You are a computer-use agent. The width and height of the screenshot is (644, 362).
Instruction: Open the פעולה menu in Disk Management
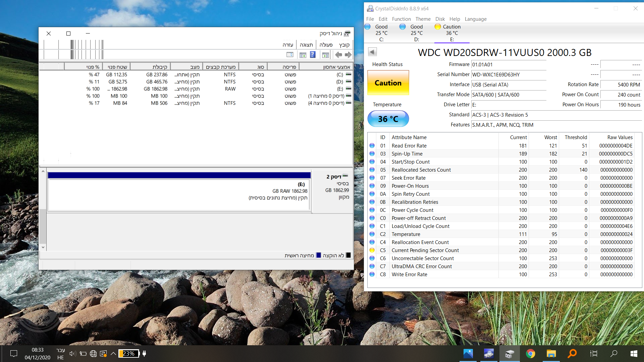pyautogui.click(x=326, y=45)
